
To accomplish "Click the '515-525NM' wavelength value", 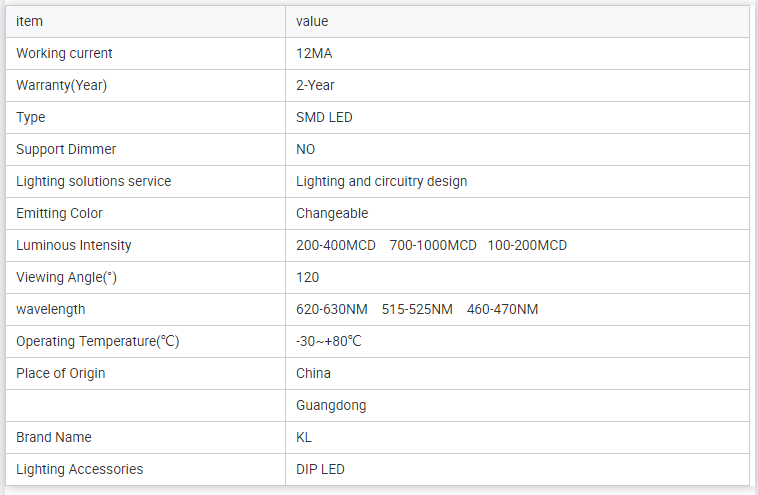I will [x=417, y=309].
